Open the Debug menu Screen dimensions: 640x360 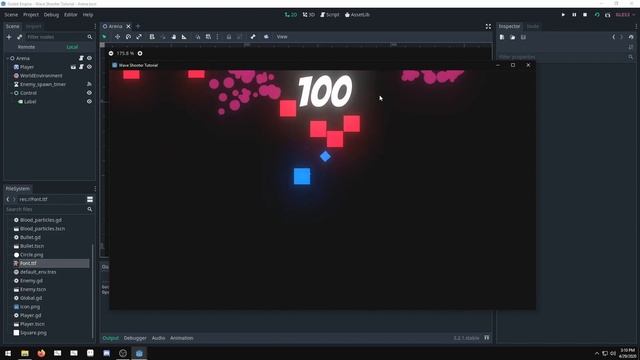click(x=51, y=15)
